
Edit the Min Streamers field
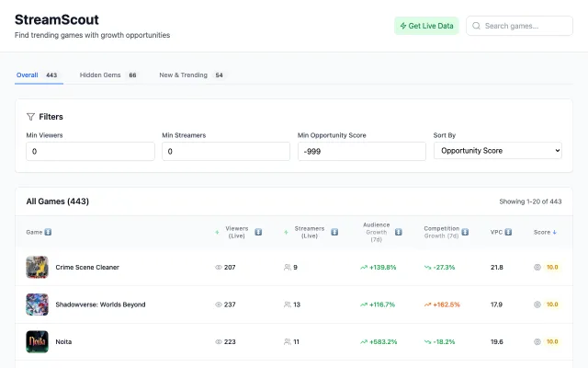[x=226, y=151]
